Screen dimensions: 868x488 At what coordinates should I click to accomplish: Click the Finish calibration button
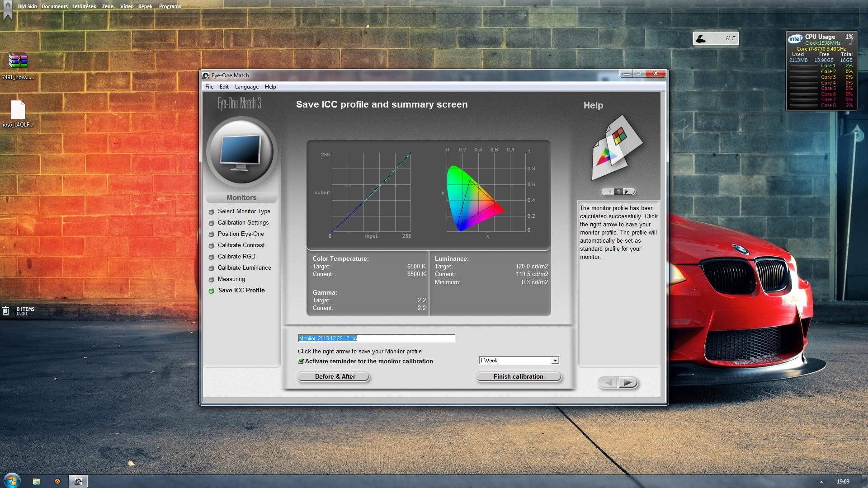pos(519,377)
